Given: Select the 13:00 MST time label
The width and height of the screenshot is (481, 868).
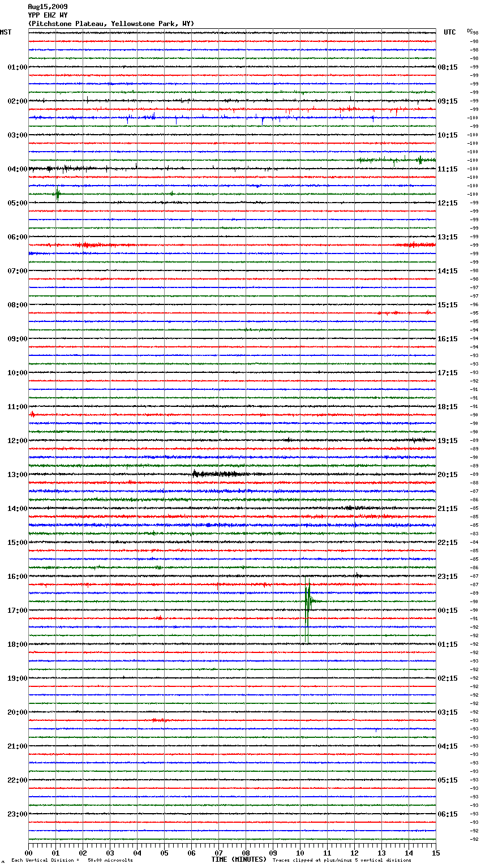Looking at the screenshot, I should (x=18, y=475).
